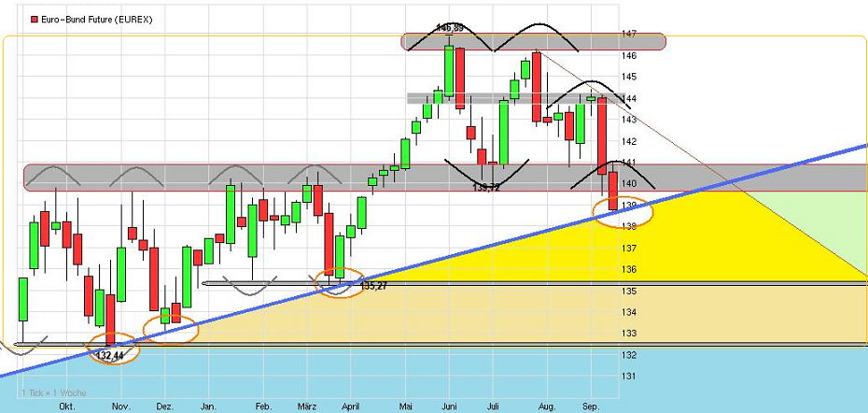This screenshot has width=868, height=413.
Task: Click the 144 price axis label
Action: coord(630,98)
